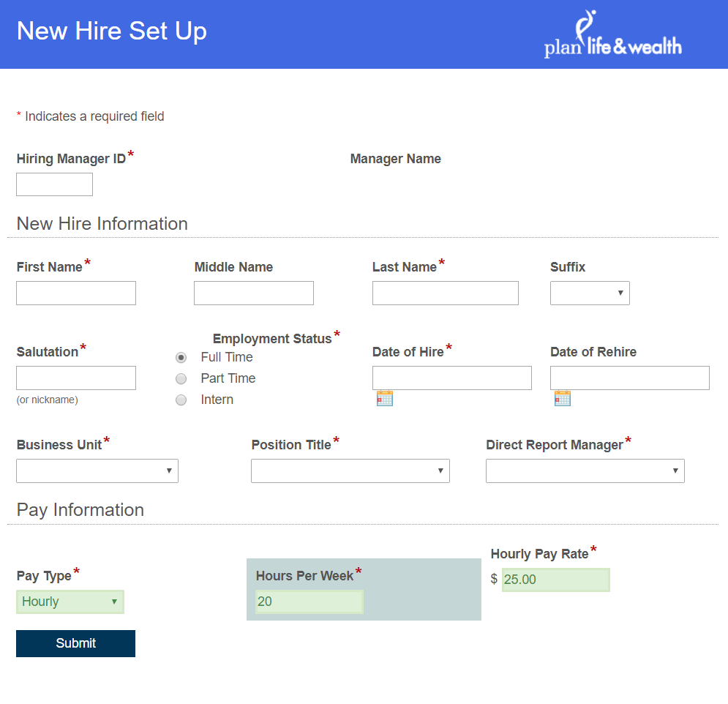Change the Pay Type dropdown selection

click(70, 602)
